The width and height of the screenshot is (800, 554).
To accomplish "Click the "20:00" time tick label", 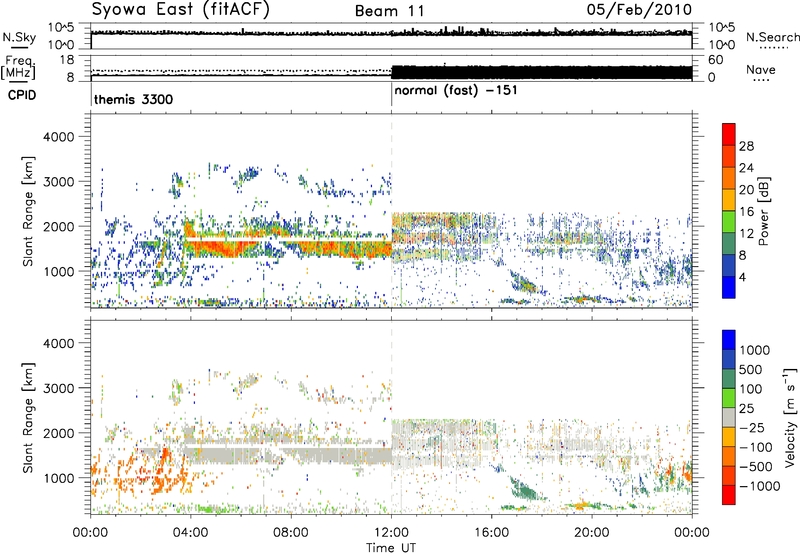I will 592,533.
